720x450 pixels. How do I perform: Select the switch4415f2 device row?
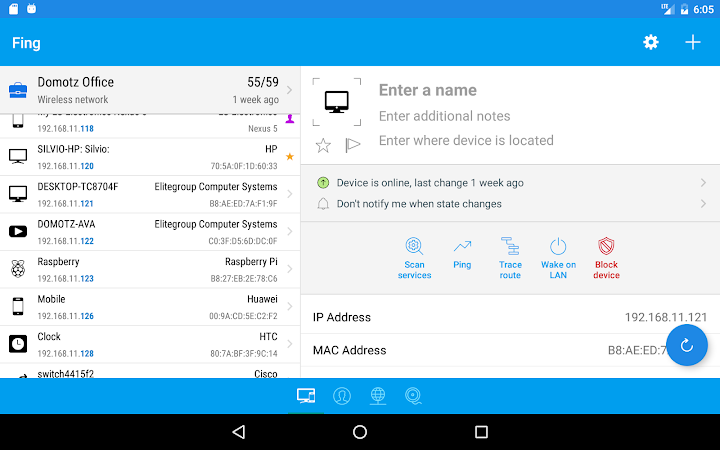tap(150, 371)
